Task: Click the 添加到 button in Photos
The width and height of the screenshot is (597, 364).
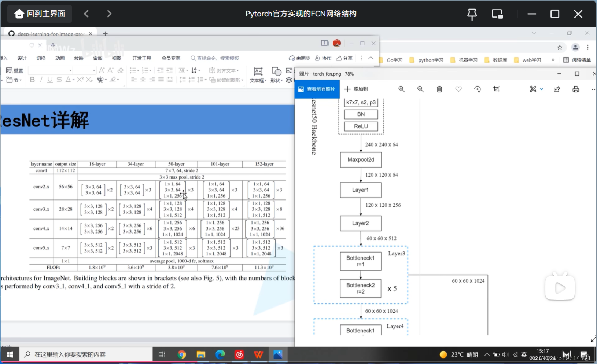Action: [356, 89]
